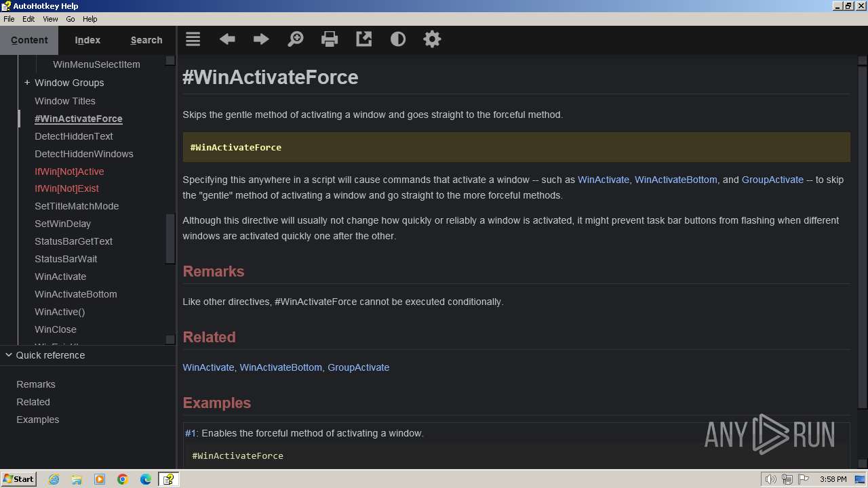868x488 pixels.
Task: Go forward with the right arrow icon
Action: pos(261,39)
